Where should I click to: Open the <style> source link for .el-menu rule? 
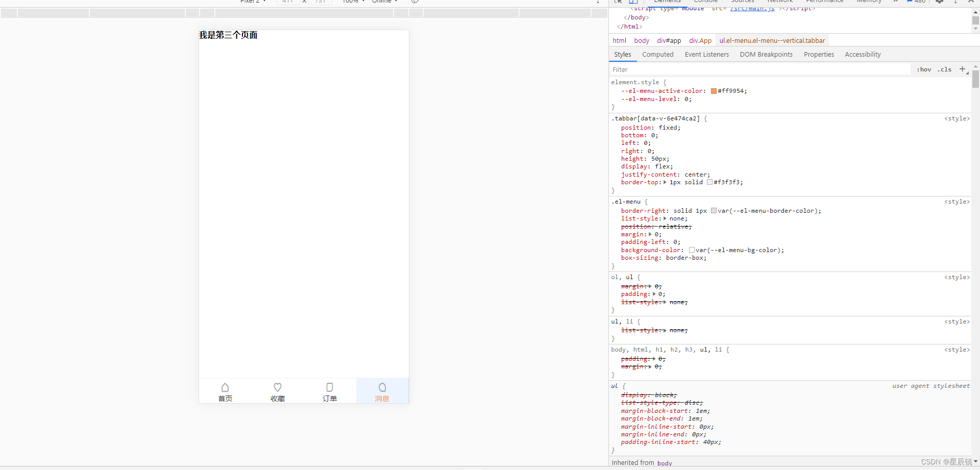coord(957,202)
